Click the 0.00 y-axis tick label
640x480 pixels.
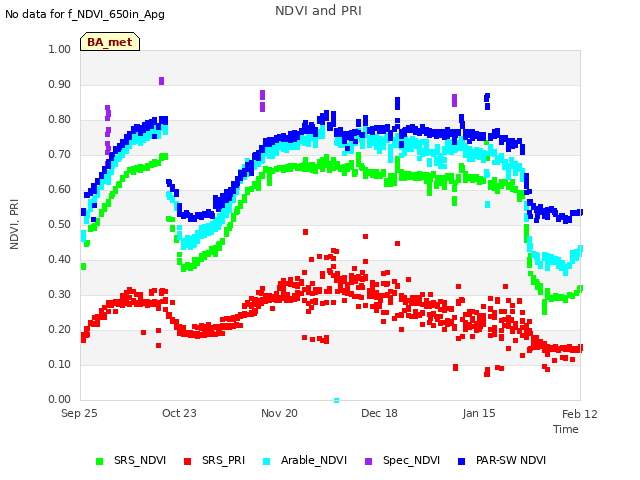60,400
